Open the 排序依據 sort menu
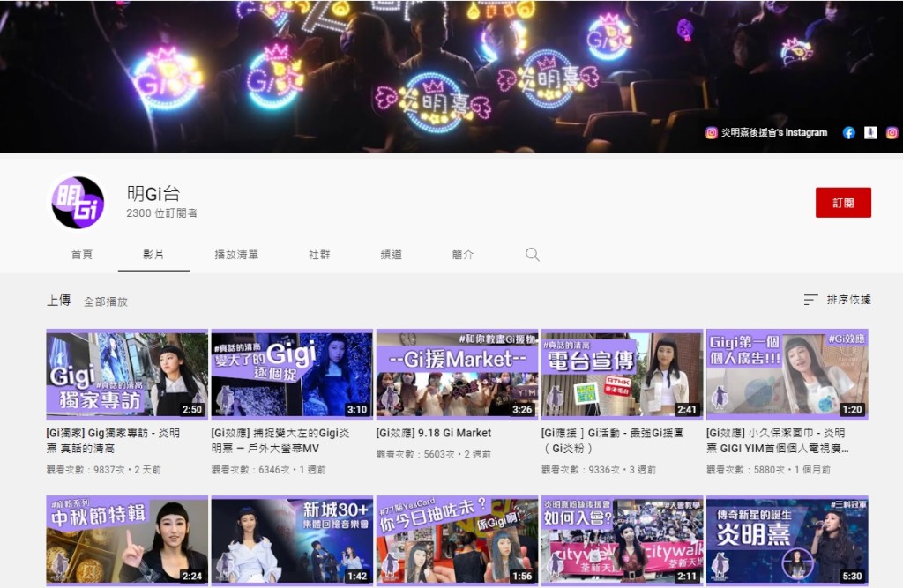 tap(838, 300)
